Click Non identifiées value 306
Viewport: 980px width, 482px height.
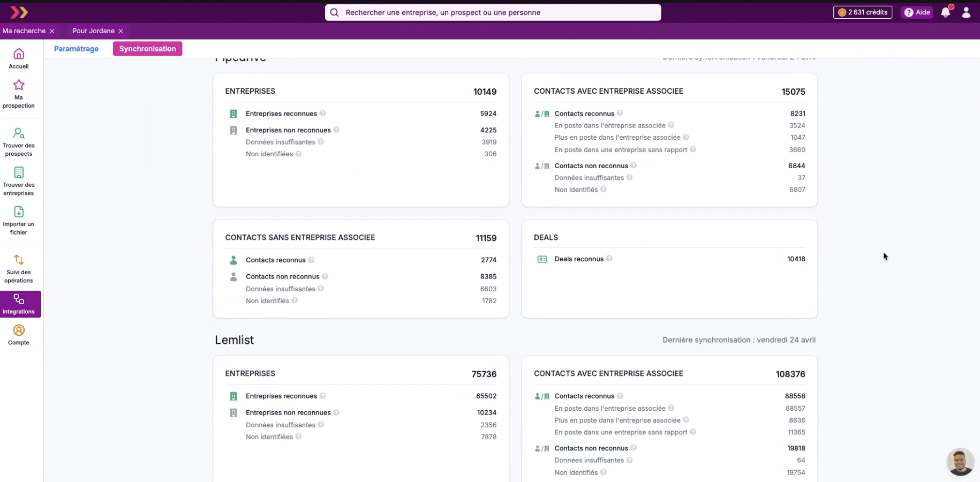(x=491, y=154)
